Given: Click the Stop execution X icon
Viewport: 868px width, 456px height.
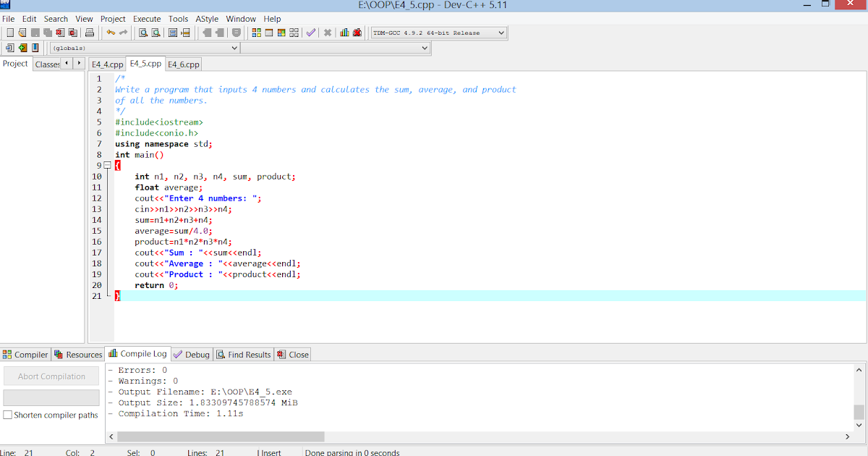Looking at the screenshot, I should point(328,33).
